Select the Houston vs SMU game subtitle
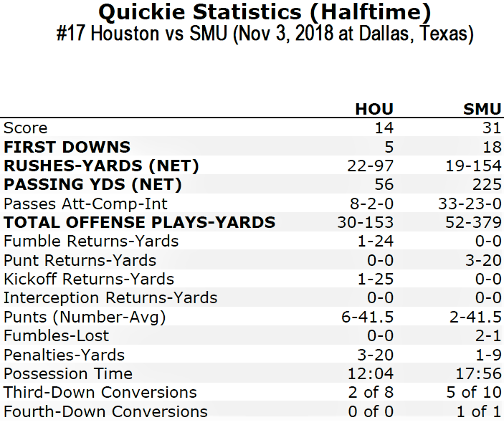 click(265, 34)
